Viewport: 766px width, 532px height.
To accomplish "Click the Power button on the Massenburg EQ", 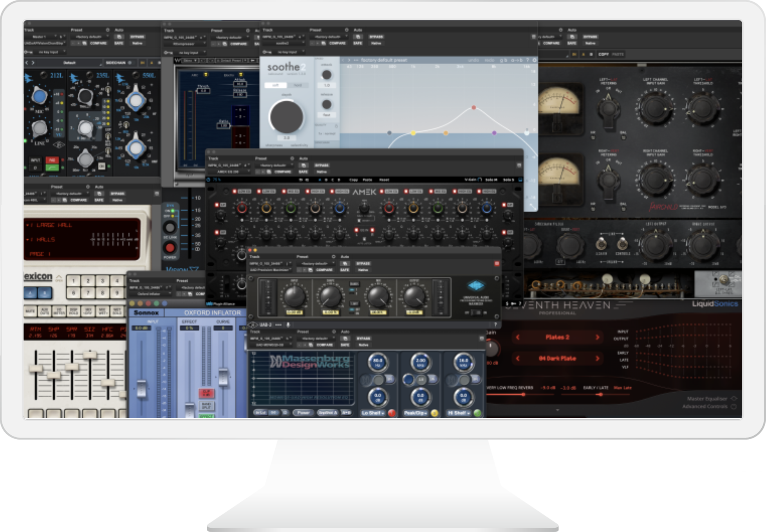I will [303, 413].
